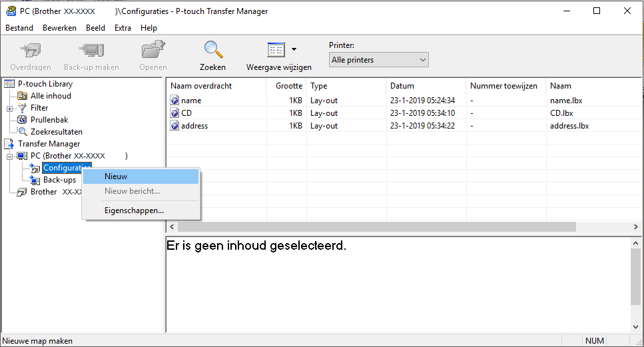
Task: Click the date 23-1-2019 05:34:10
Action: (423, 113)
